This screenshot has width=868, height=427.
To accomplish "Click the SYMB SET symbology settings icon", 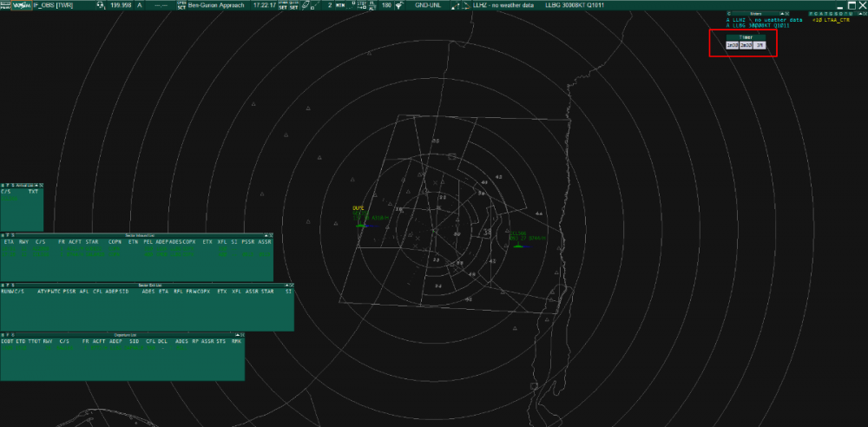I will pos(282,4).
